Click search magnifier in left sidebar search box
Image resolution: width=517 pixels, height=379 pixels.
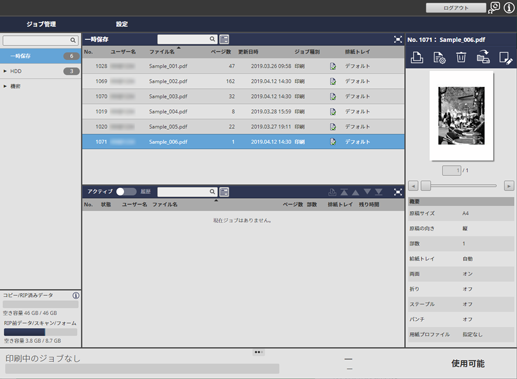tap(73, 40)
